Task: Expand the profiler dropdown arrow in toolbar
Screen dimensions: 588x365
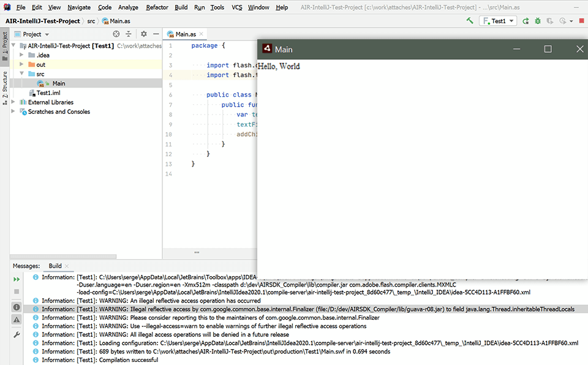Action: [571, 21]
